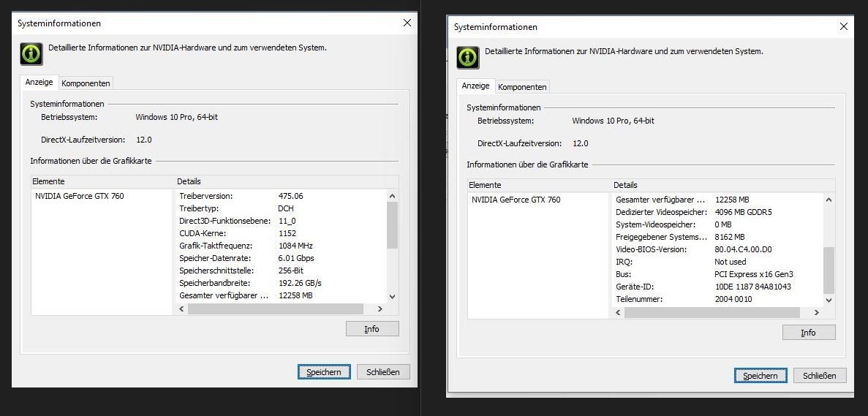
Task: Close the left Systeminformationen window
Action: 407,23
